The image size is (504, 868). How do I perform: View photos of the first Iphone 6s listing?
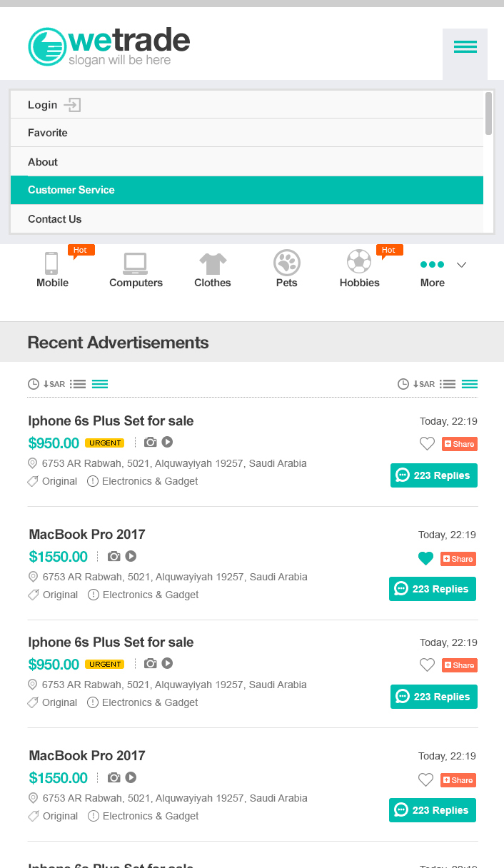coord(150,443)
